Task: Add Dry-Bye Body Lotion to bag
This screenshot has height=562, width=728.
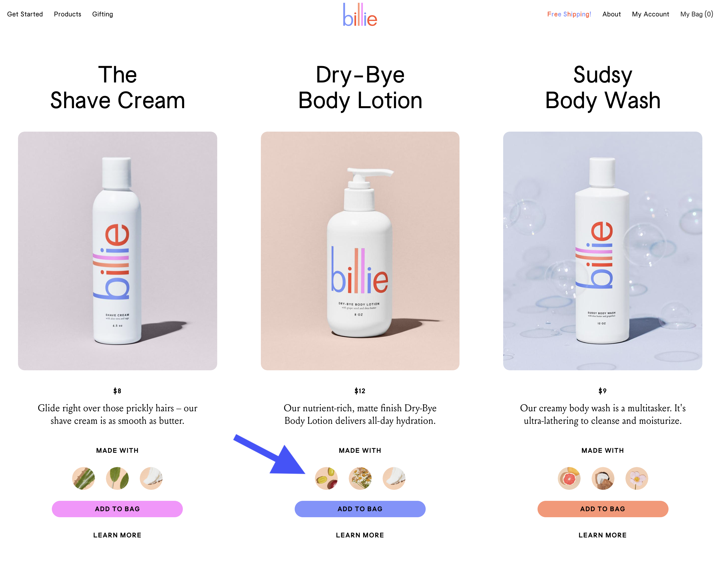Action: pos(360,509)
